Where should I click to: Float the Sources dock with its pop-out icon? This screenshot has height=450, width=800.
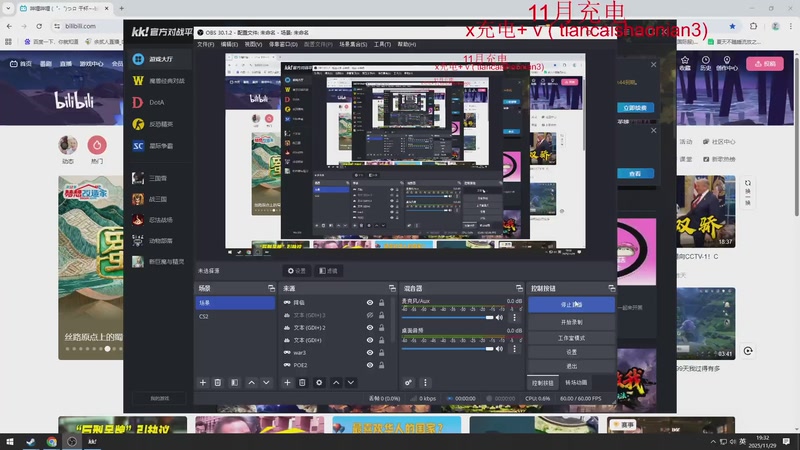click(392, 288)
